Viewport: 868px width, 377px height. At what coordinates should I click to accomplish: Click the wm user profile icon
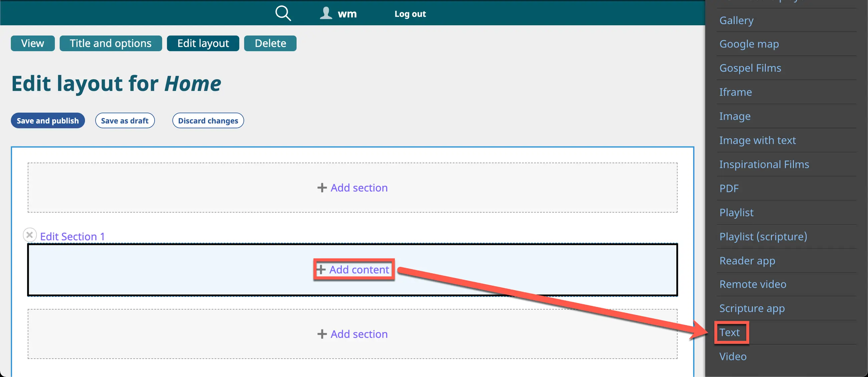pos(326,13)
